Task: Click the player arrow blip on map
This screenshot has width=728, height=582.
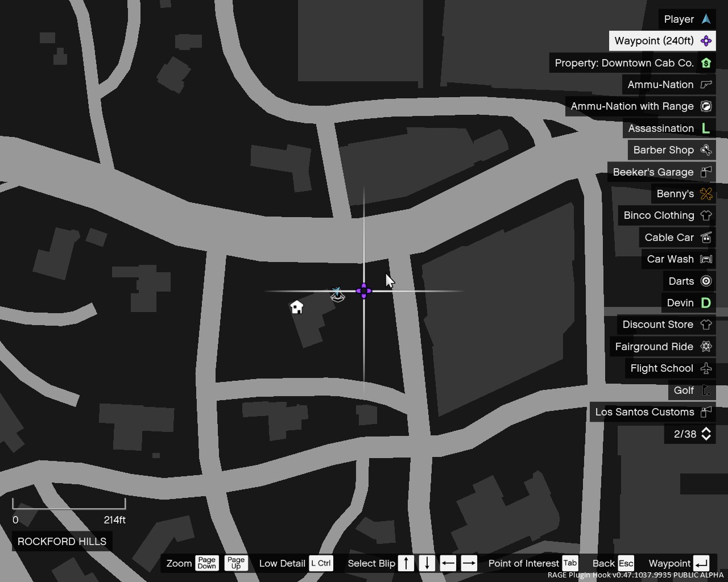Action: pyautogui.click(x=337, y=293)
